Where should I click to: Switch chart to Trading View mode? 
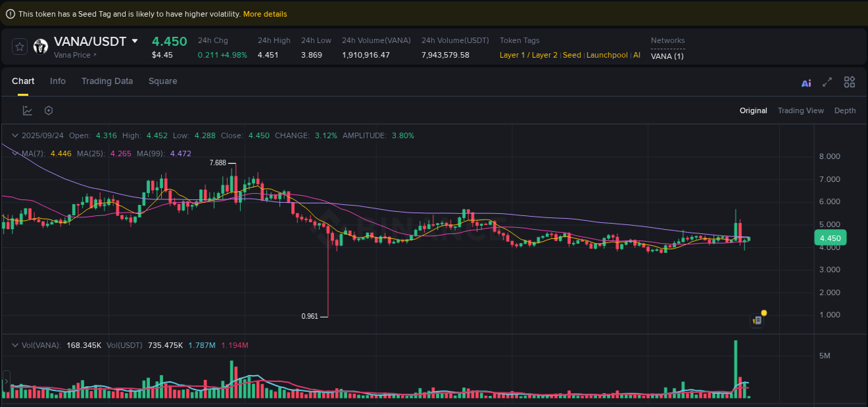(801, 110)
